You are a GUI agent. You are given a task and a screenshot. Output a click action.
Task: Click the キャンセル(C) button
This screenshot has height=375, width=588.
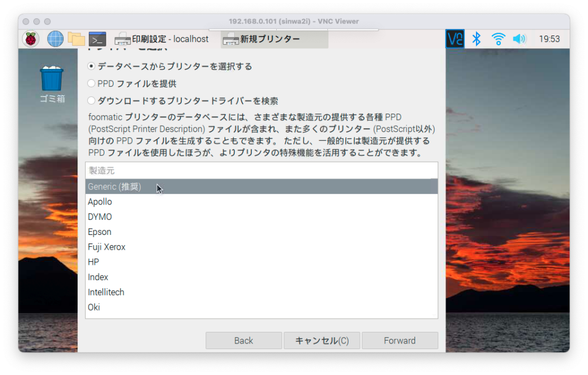click(x=322, y=341)
